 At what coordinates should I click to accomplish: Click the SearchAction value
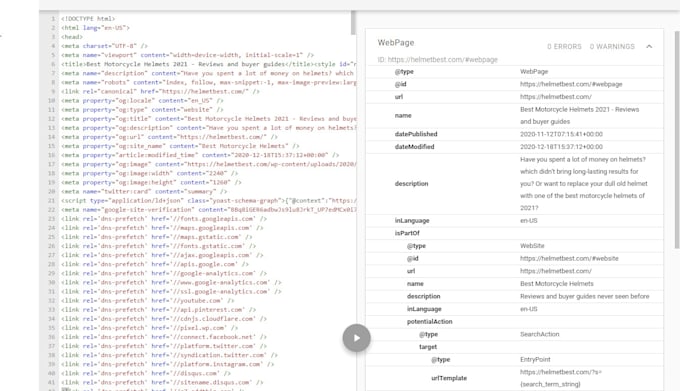[539, 334]
